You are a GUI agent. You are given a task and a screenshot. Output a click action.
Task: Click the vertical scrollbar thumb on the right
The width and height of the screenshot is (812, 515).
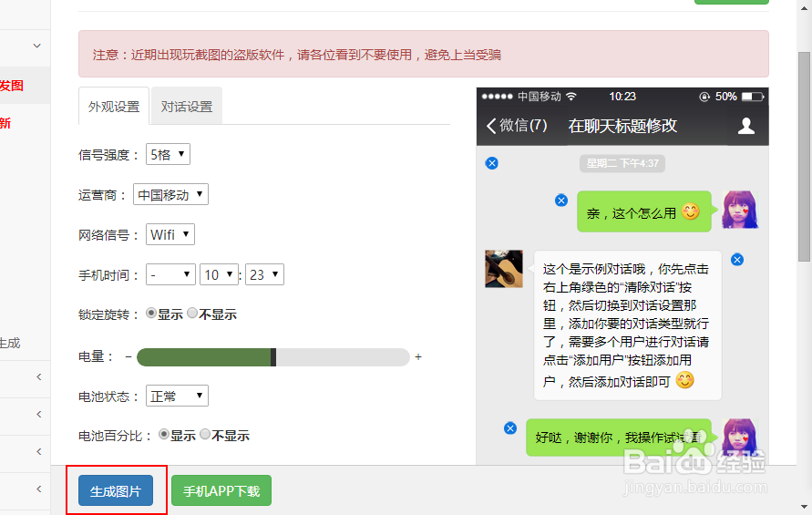pyautogui.click(x=804, y=157)
